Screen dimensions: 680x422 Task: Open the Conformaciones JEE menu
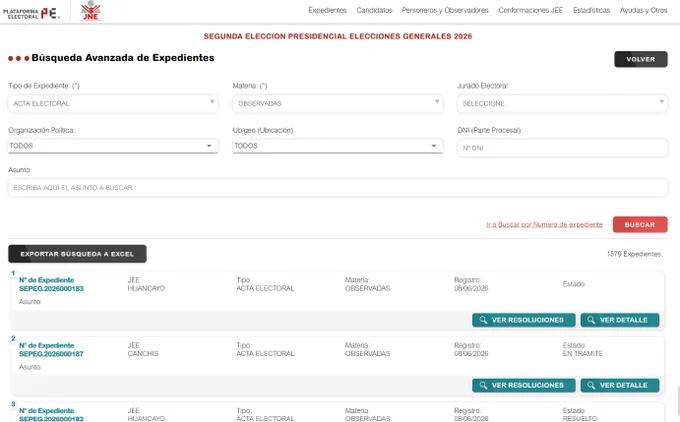tap(530, 10)
